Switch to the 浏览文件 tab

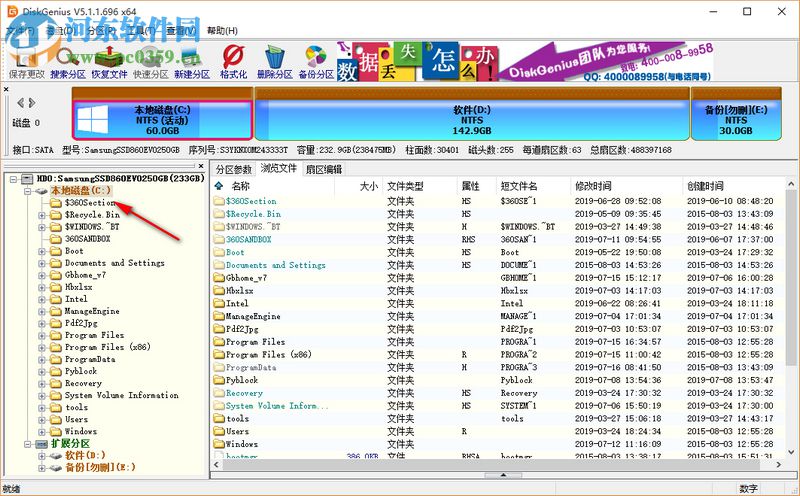[x=279, y=168]
